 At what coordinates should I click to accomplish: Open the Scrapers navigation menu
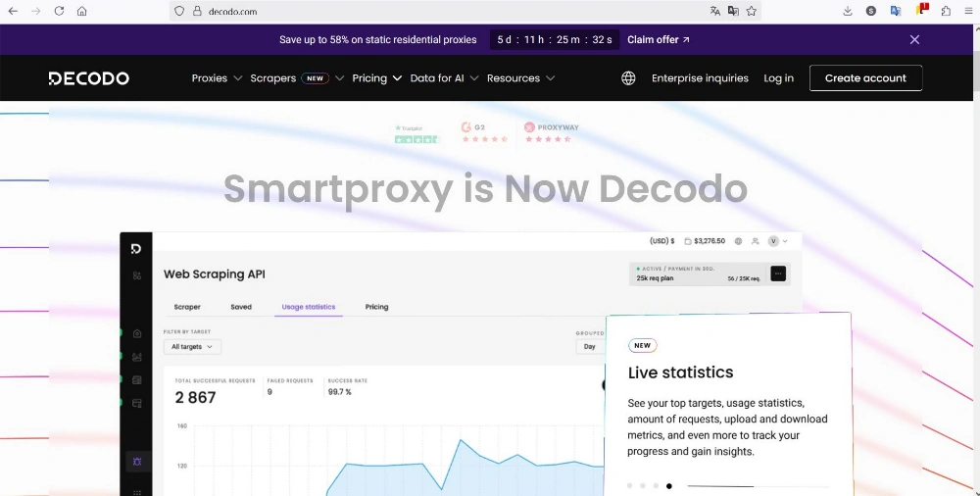pos(273,78)
